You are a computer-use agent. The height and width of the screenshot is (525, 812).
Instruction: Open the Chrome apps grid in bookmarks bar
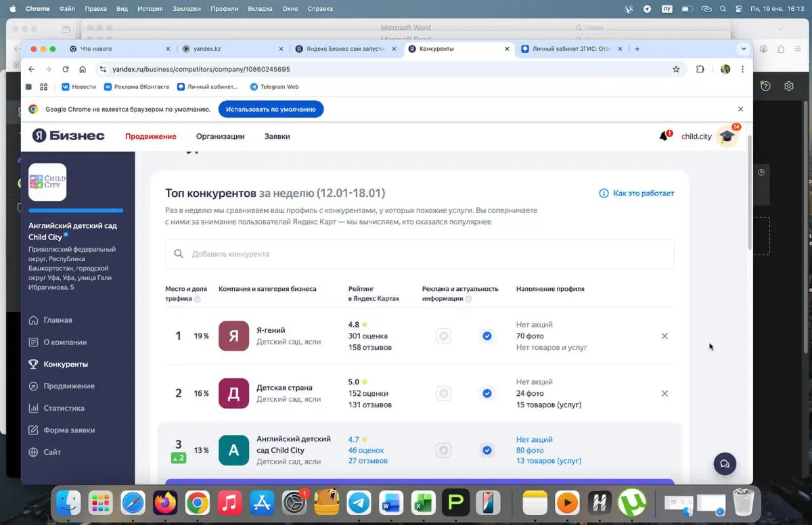(x=44, y=87)
